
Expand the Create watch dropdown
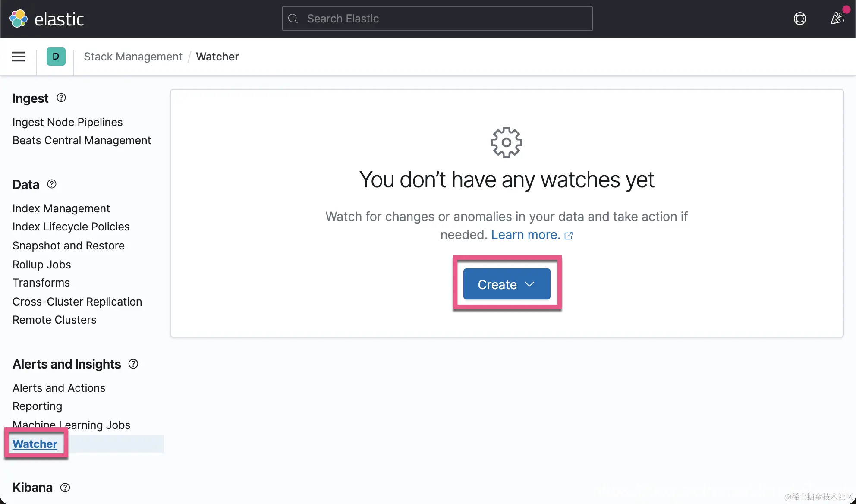click(x=507, y=284)
